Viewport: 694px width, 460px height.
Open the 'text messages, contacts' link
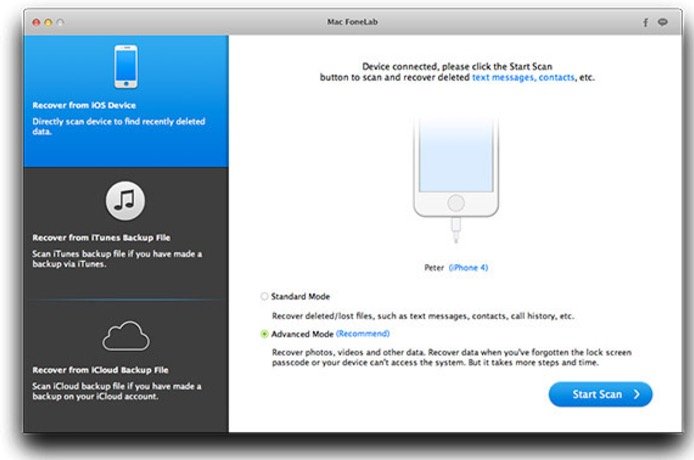523,77
